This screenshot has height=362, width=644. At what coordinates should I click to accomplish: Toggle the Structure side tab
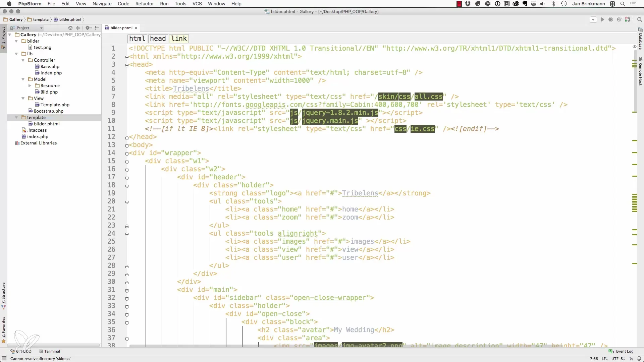(x=3, y=296)
